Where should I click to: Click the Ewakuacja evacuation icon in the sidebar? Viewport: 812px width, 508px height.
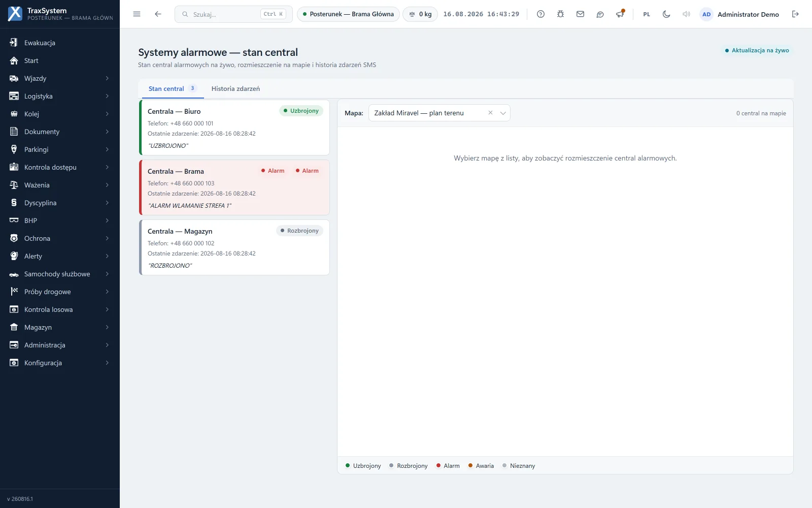[x=14, y=43]
